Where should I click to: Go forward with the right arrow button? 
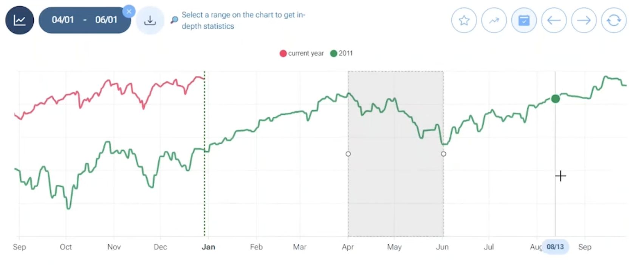pyautogui.click(x=584, y=20)
